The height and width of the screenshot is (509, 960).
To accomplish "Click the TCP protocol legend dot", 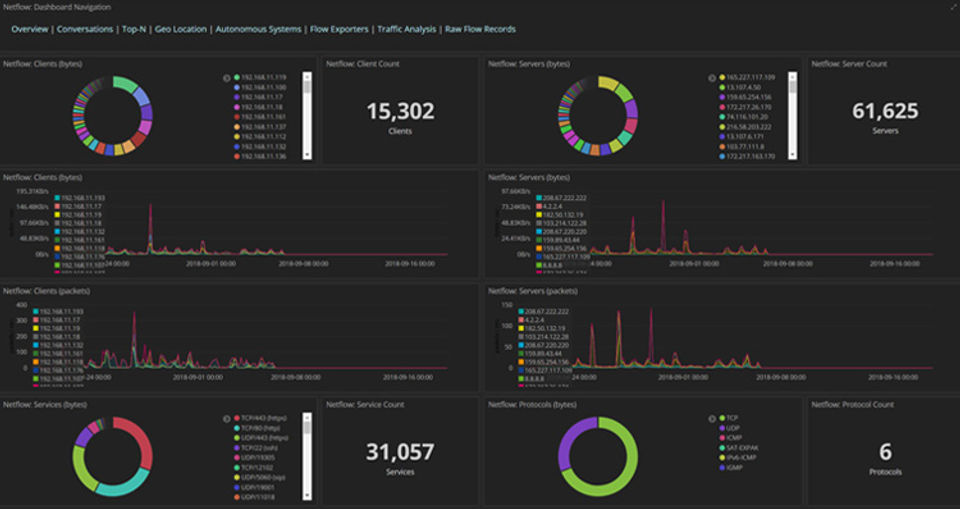I will [722, 418].
